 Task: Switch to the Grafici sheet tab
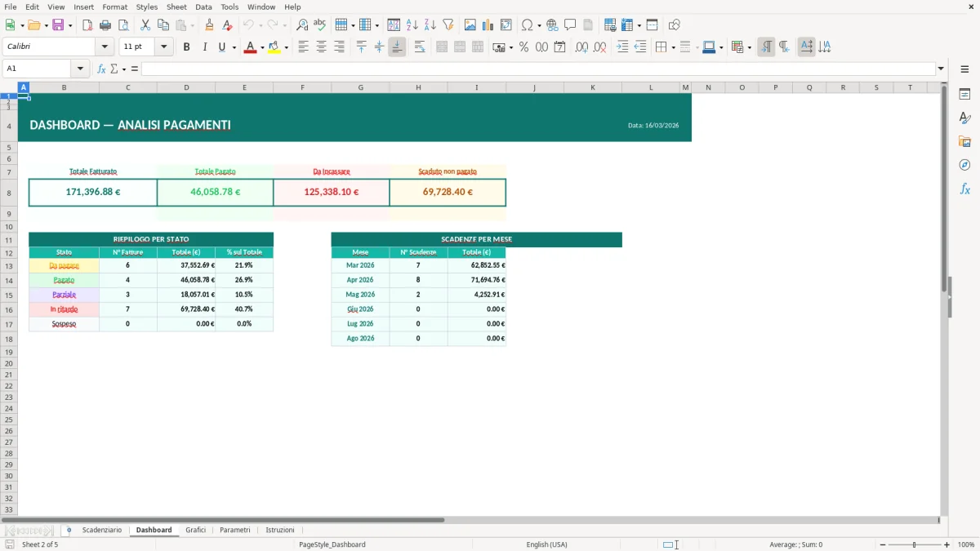[196, 530]
